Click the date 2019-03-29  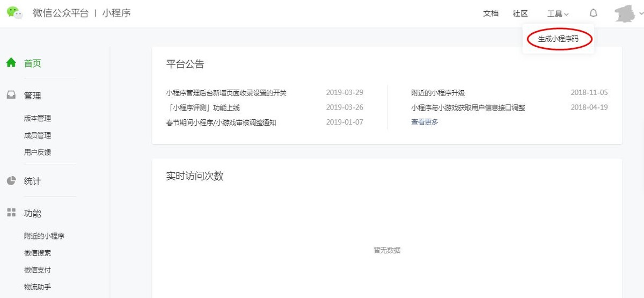click(x=345, y=92)
